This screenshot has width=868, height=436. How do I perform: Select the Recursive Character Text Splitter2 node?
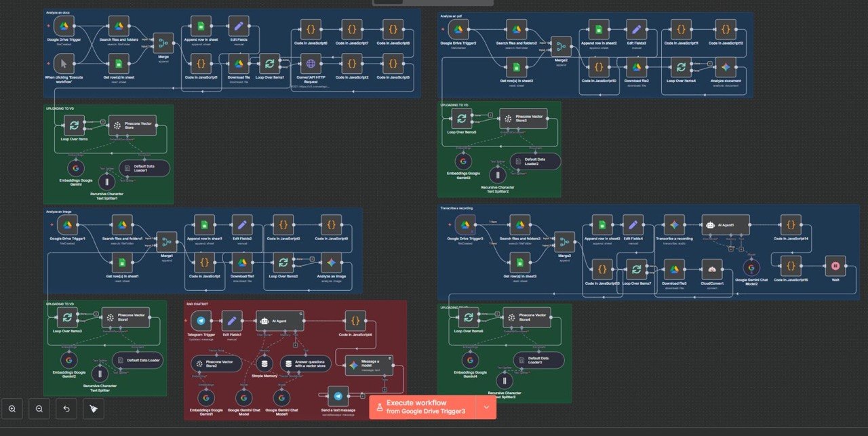click(x=498, y=175)
